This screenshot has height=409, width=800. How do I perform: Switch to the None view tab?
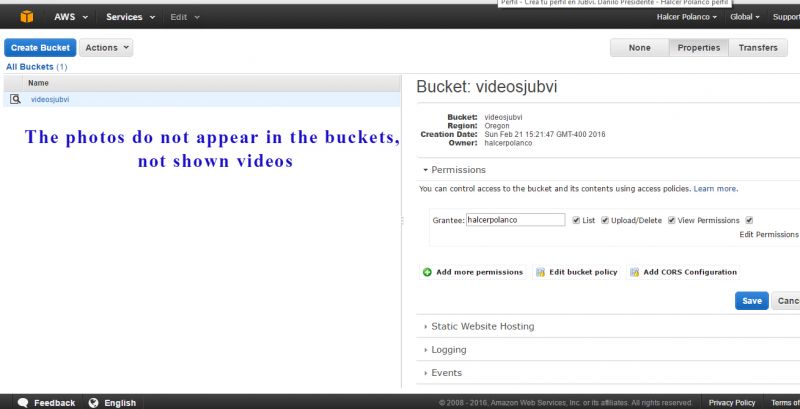[x=639, y=47]
